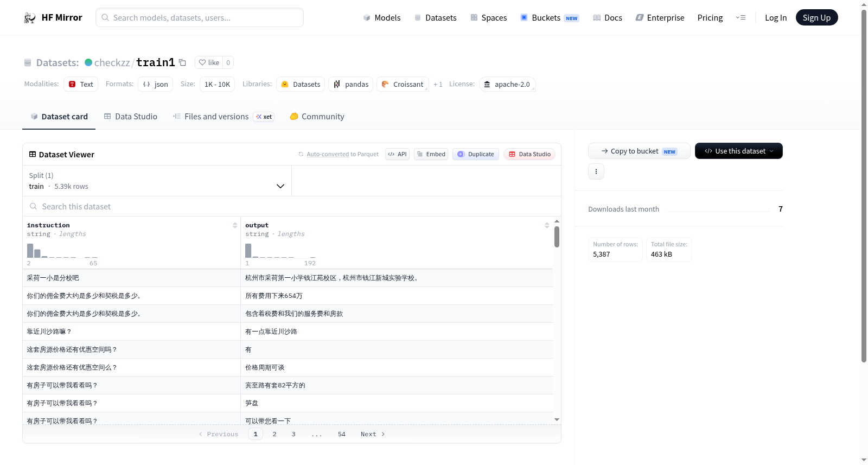This screenshot has width=868, height=465.
Task: Click the pandas library tag
Action: tap(350, 84)
